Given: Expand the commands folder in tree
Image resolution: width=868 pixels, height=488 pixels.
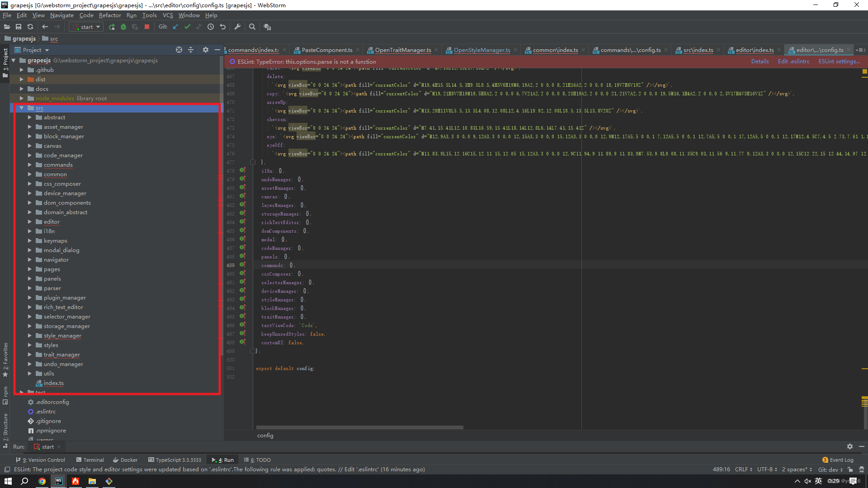Looking at the screenshot, I should point(30,165).
